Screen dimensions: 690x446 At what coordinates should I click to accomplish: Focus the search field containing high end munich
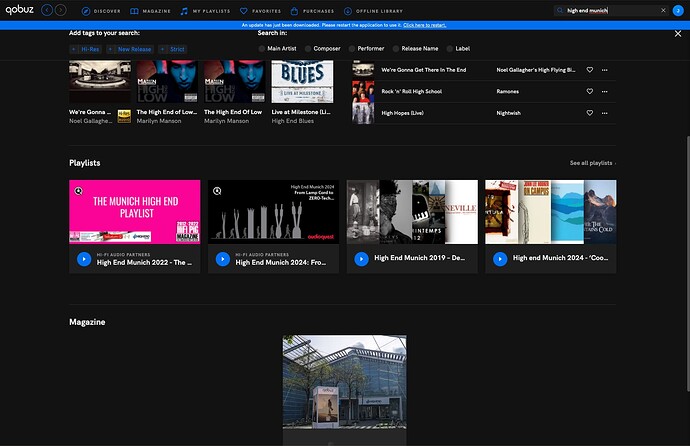point(612,11)
